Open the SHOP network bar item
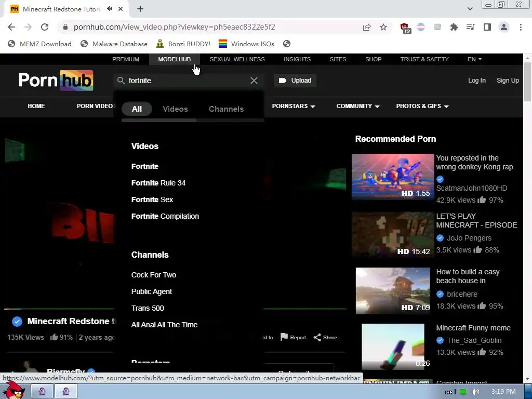 (373, 59)
